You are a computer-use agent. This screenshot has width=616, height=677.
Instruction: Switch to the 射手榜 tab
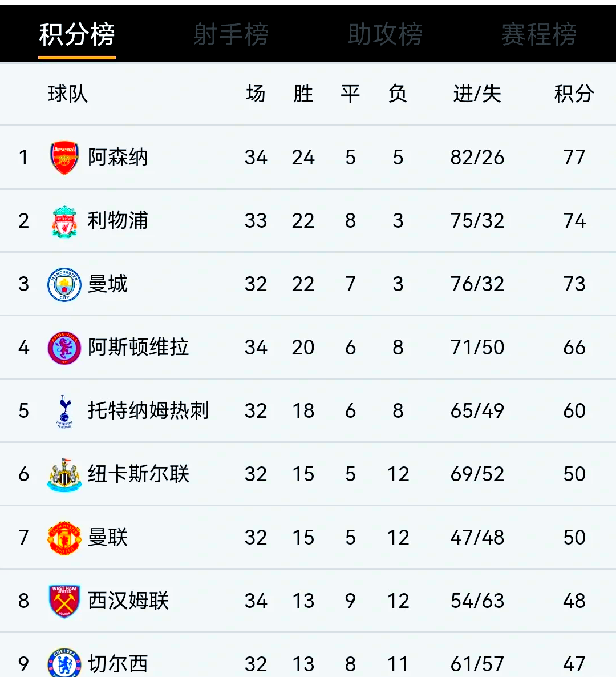coord(231,35)
